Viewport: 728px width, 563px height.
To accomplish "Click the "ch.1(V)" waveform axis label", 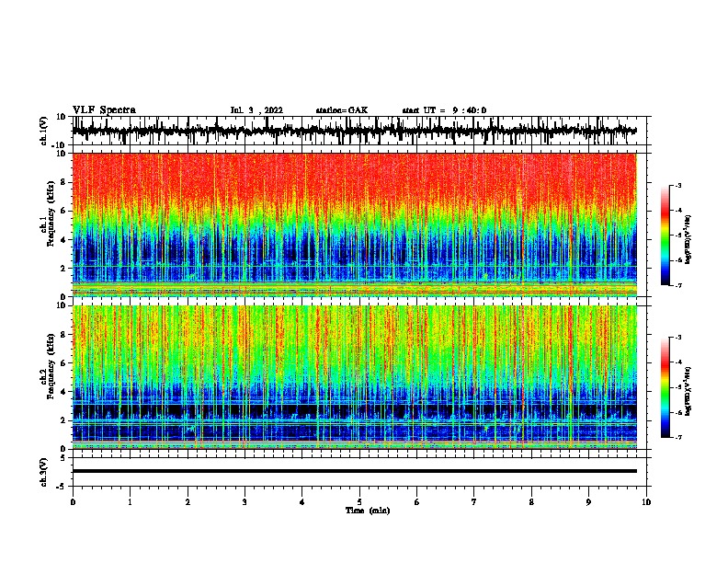I will click(44, 131).
